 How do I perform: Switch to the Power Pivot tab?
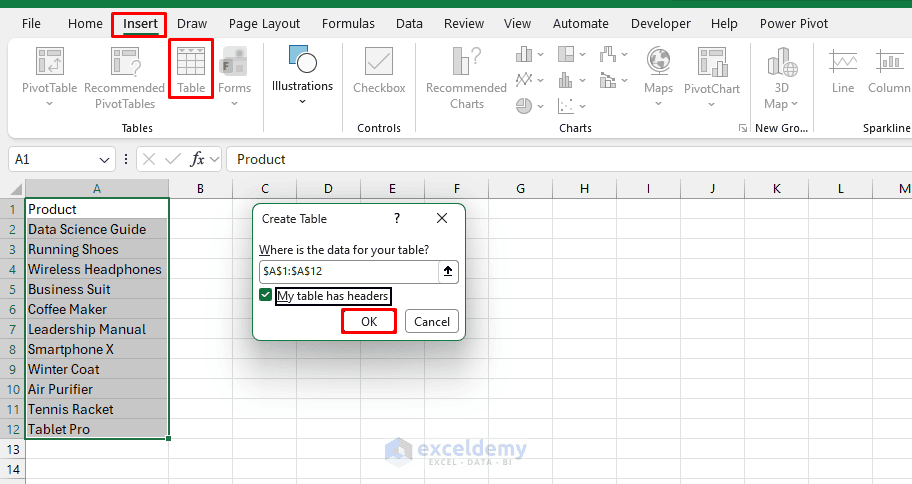click(793, 24)
